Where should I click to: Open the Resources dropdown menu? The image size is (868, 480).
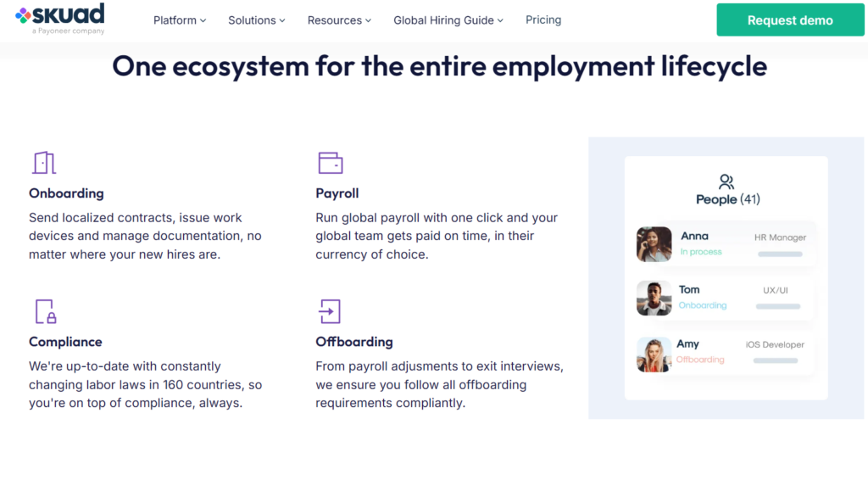[339, 20]
